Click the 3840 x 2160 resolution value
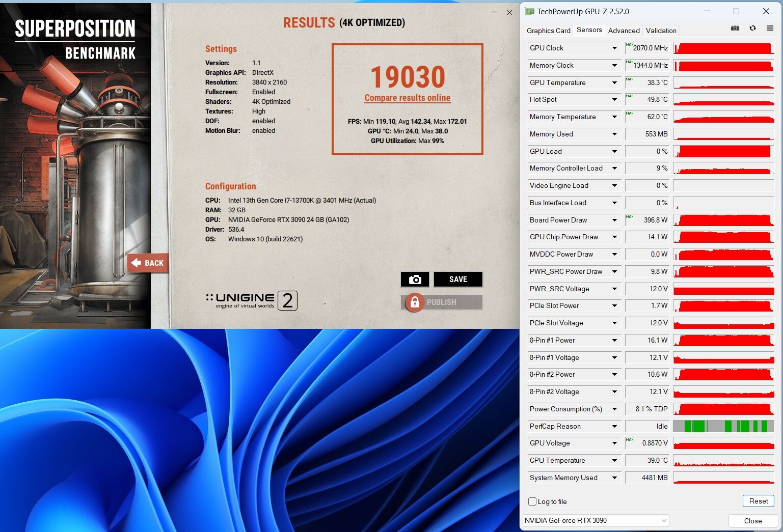 click(269, 82)
